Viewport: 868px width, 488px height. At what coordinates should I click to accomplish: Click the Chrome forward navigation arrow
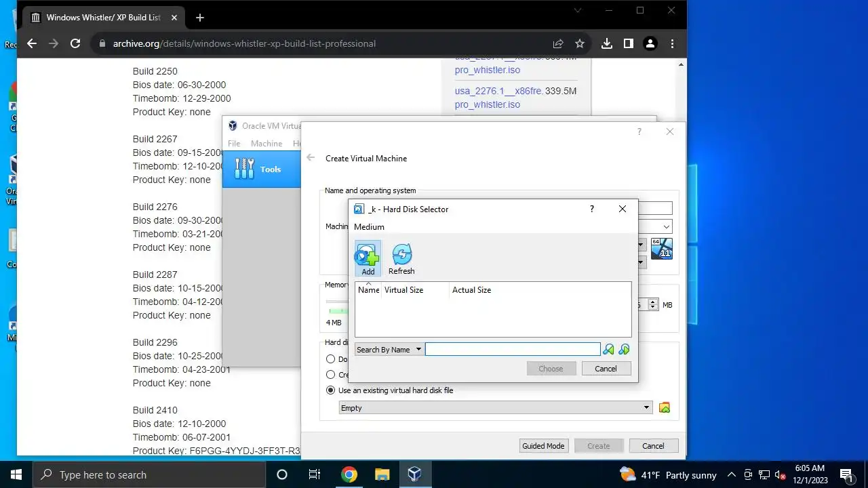pos(54,43)
